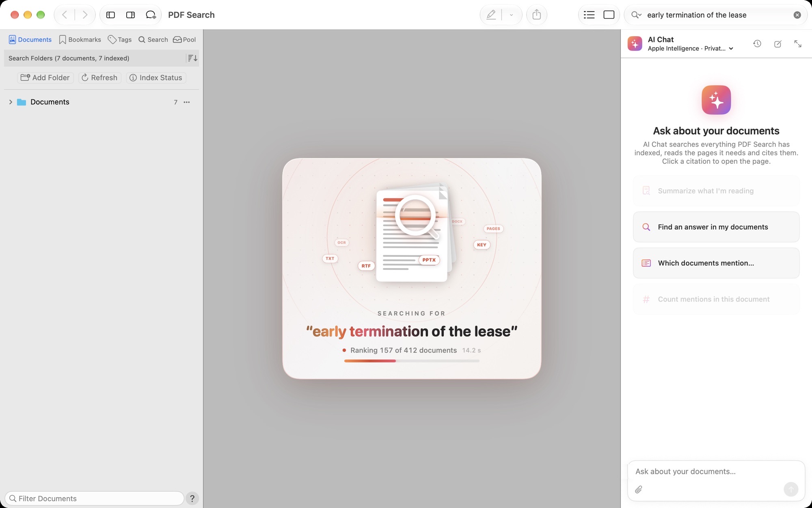Click the search ranking progress bar
Image resolution: width=812 pixels, height=508 pixels.
412,361
